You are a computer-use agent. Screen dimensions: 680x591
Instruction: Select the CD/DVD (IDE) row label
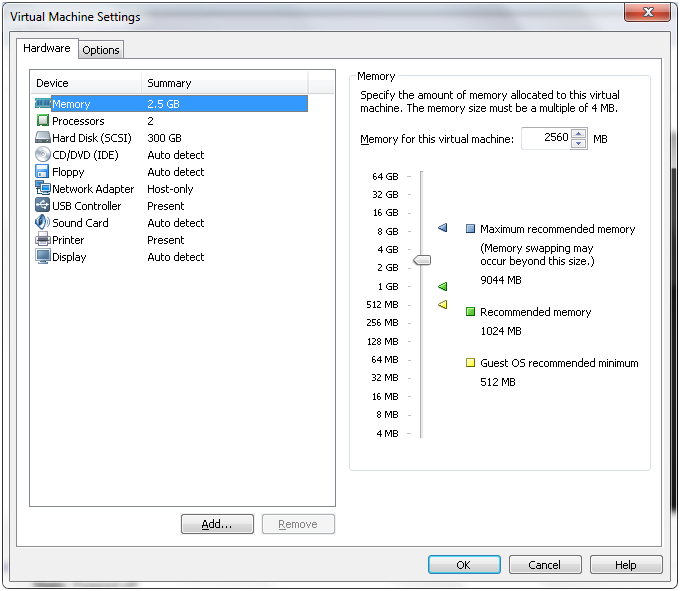click(85, 155)
